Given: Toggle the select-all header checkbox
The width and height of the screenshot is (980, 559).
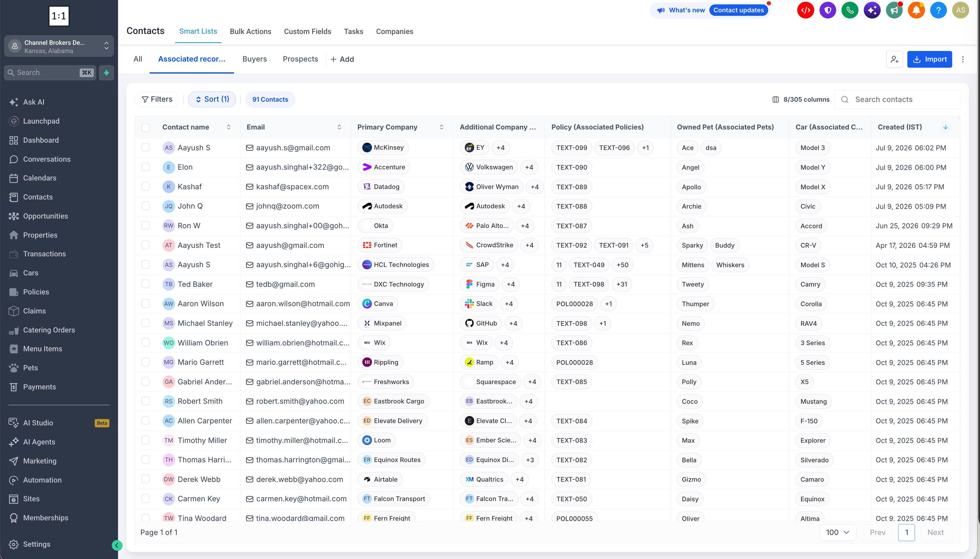Looking at the screenshot, I should (146, 127).
